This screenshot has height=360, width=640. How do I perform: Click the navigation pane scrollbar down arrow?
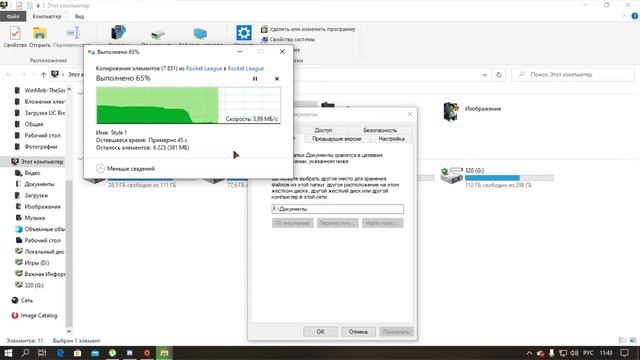click(69, 331)
